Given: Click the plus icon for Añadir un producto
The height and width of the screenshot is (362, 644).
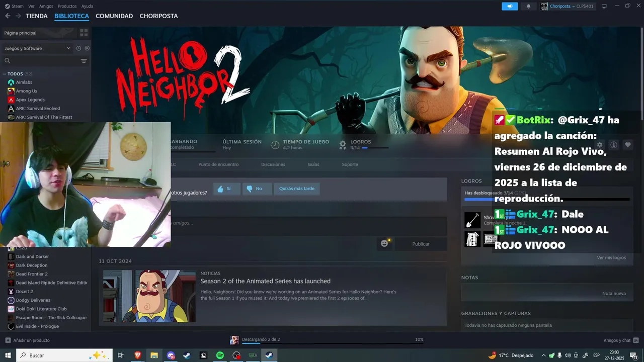Looking at the screenshot, I should (x=8, y=340).
